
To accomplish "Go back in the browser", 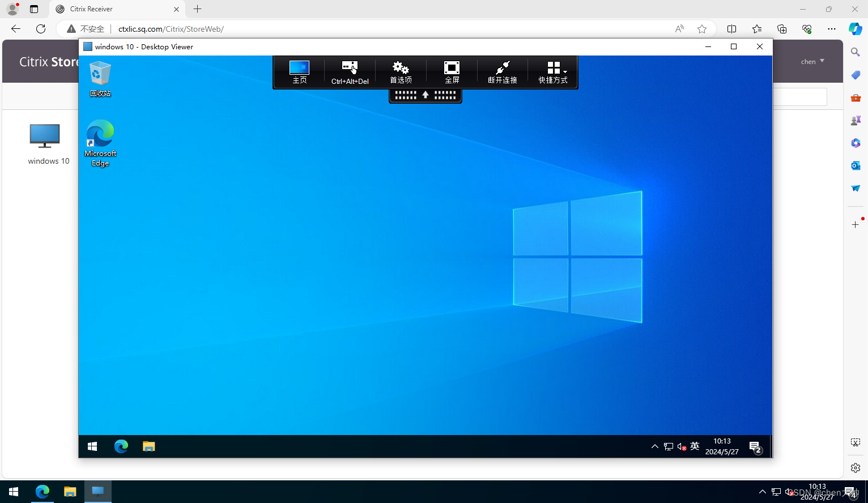I will tap(16, 29).
